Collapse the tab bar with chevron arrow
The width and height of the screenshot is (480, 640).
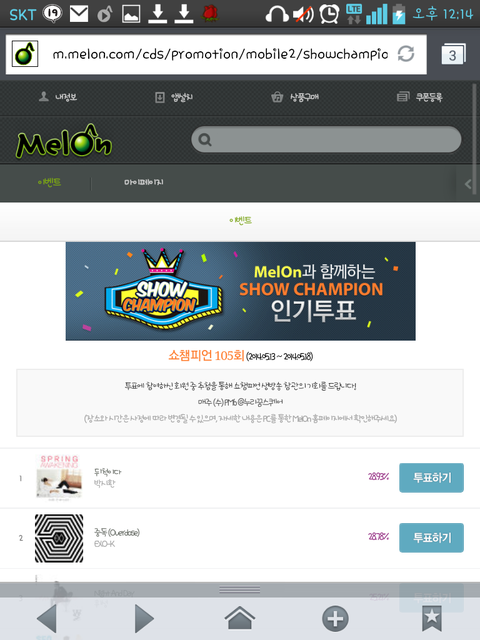(x=468, y=184)
